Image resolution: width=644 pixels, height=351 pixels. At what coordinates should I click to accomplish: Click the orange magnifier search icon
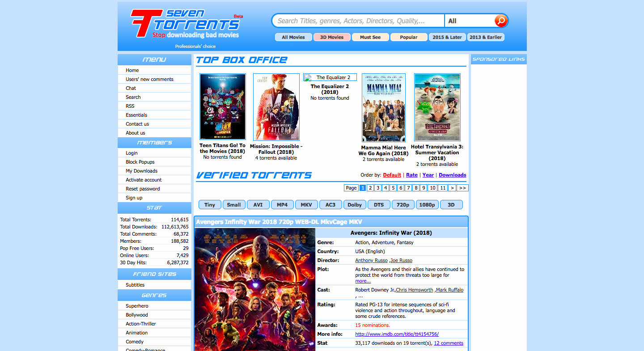[x=500, y=21]
